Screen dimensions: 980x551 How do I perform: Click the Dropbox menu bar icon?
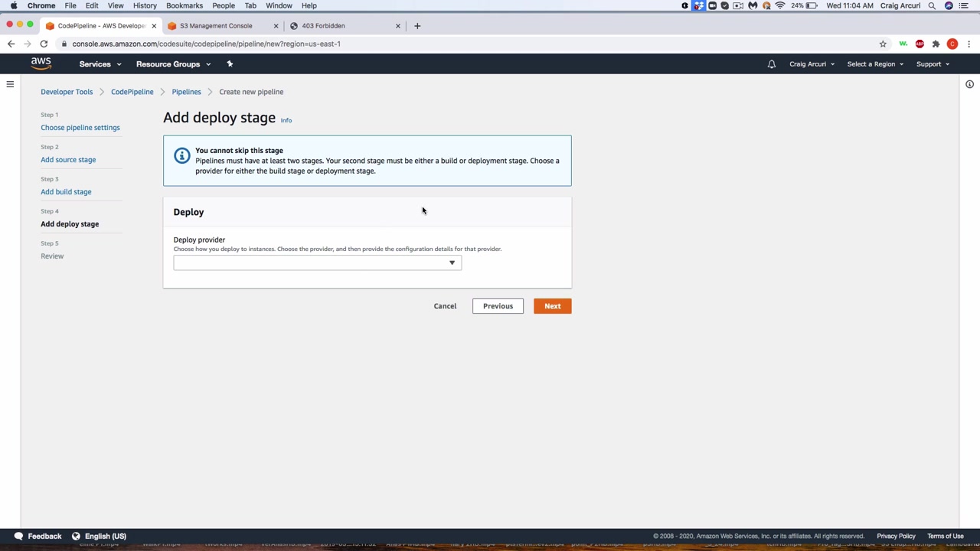tap(699, 5)
